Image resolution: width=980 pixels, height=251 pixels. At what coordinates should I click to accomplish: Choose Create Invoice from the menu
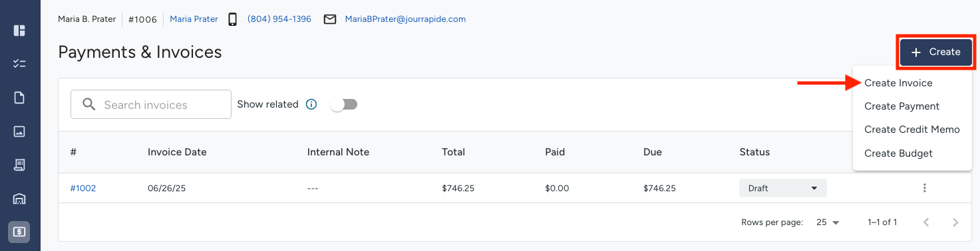pos(898,83)
